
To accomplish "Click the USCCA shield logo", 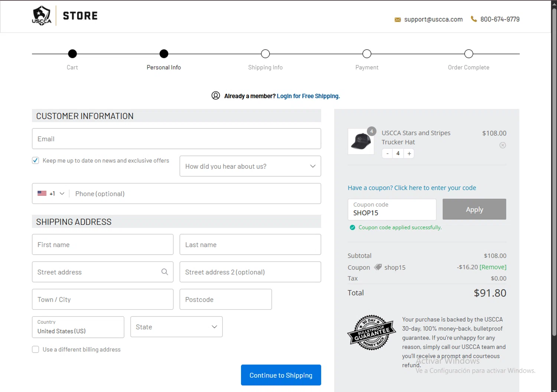I will [x=42, y=16].
